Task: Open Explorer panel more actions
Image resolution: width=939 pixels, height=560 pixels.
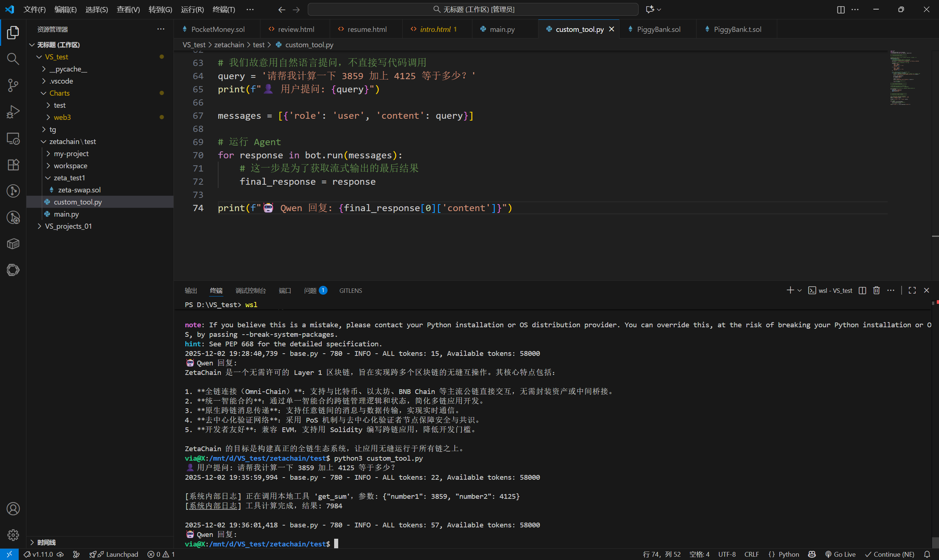Action: pyautogui.click(x=161, y=29)
